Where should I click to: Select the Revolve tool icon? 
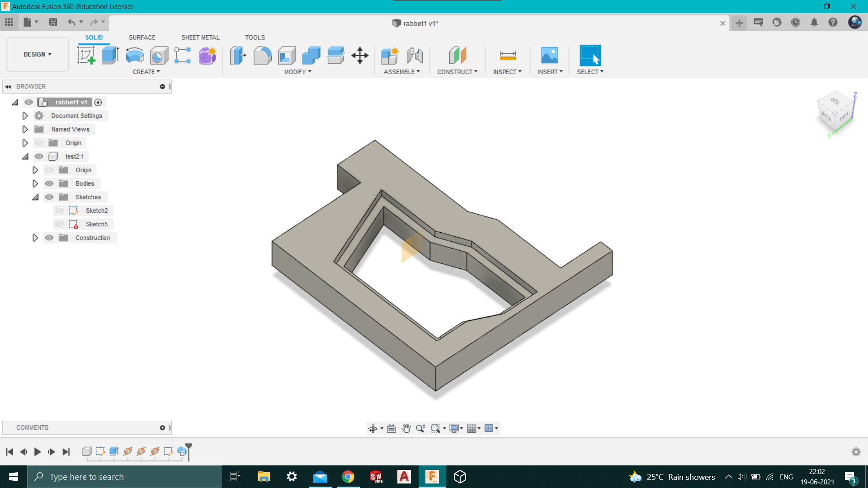[135, 56]
